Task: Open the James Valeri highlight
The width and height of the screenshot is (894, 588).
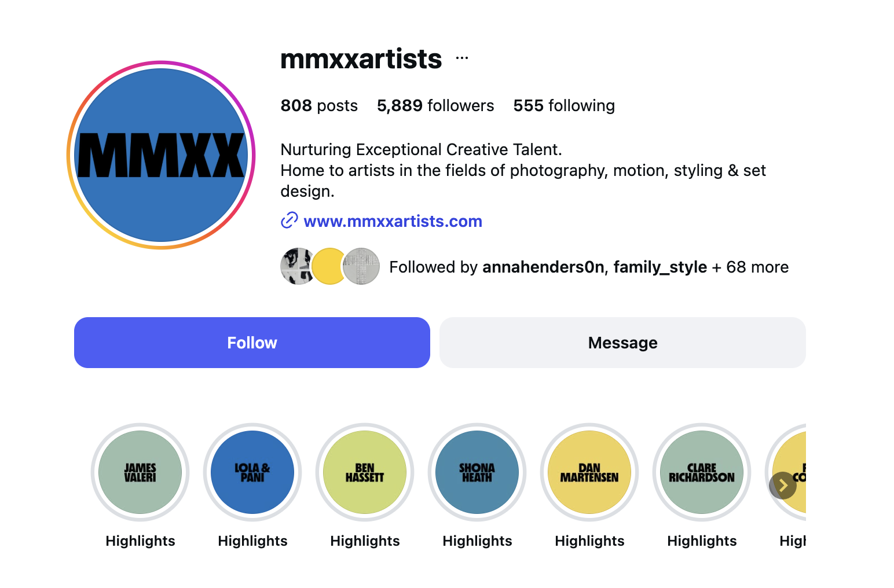Action: click(140, 472)
